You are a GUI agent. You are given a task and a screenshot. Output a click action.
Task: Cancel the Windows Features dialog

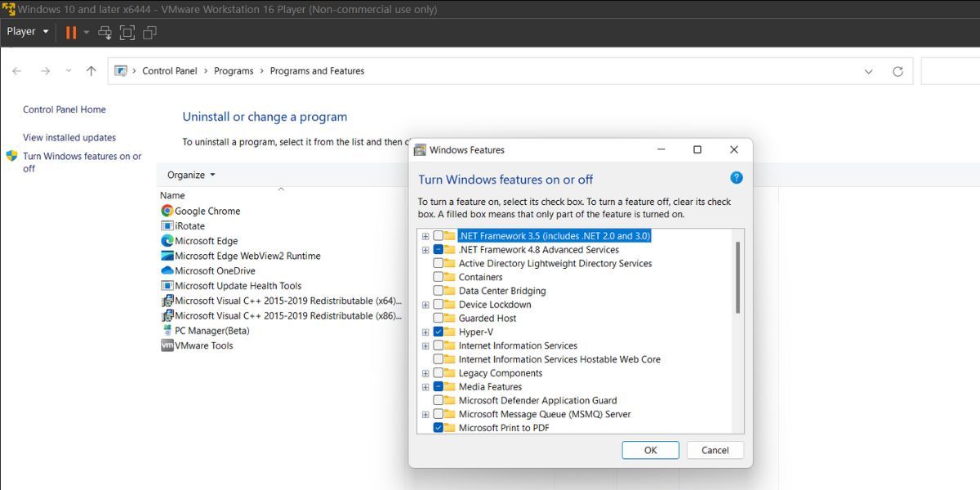pyautogui.click(x=715, y=450)
